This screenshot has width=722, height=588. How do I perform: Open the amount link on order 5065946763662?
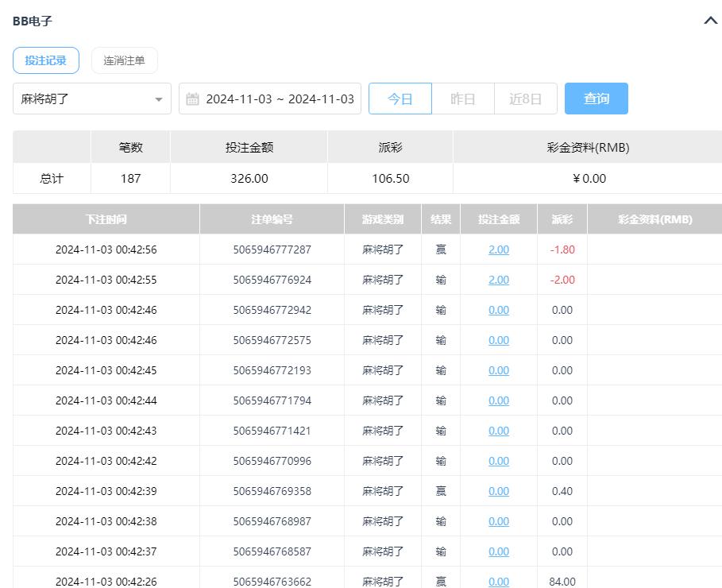tap(498, 582)
